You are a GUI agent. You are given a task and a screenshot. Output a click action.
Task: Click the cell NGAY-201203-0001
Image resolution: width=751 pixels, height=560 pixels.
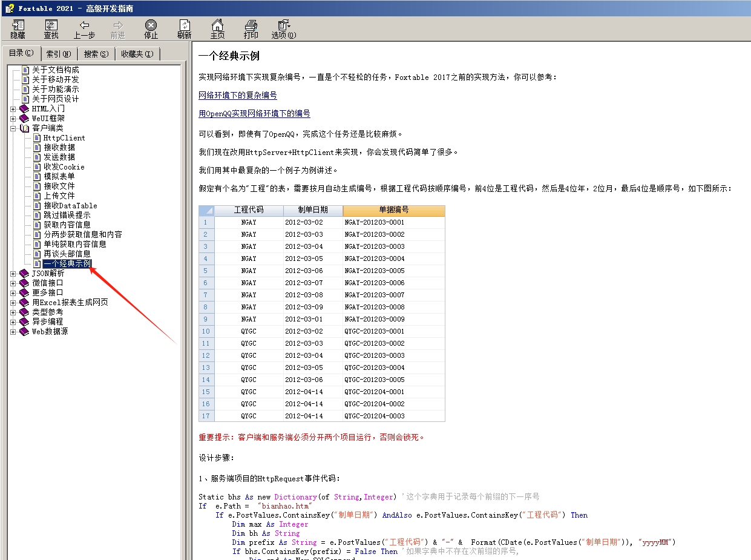(393, 222)
